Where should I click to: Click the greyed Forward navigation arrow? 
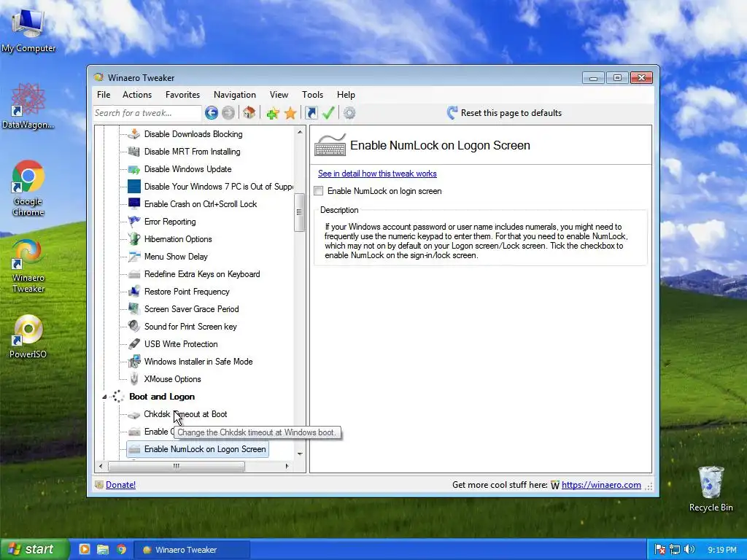(x=228, y=113)
